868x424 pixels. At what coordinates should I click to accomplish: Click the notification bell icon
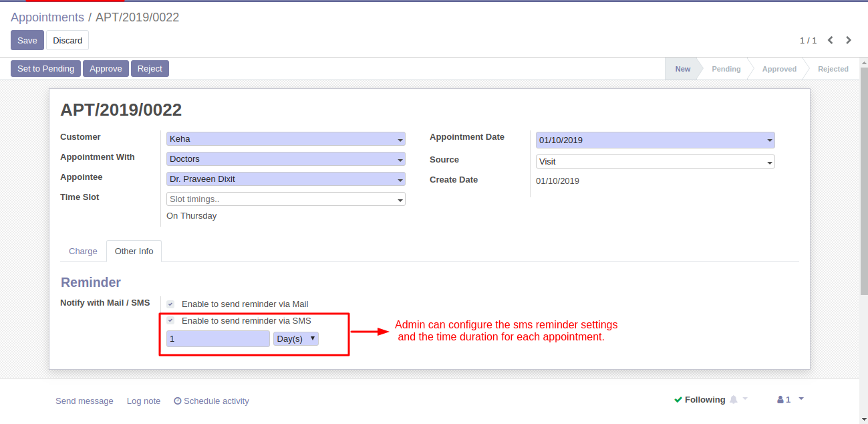click(x=734, y=400)
